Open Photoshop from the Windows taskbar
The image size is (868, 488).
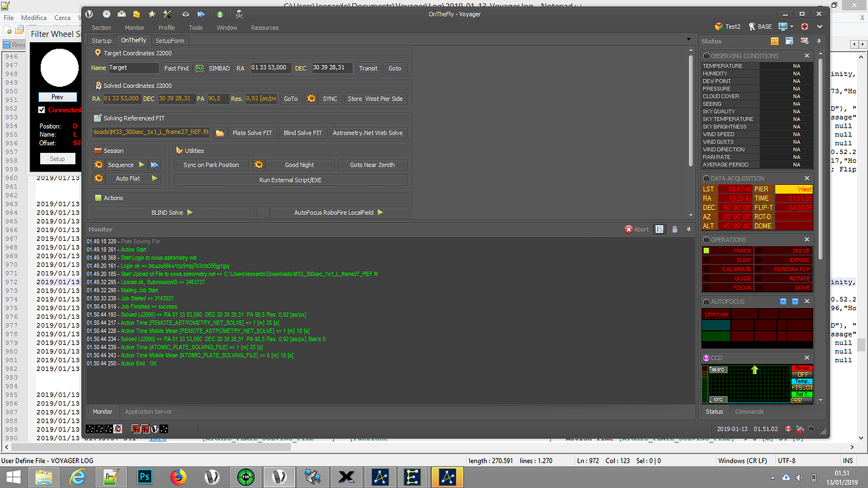click(145, 477)
